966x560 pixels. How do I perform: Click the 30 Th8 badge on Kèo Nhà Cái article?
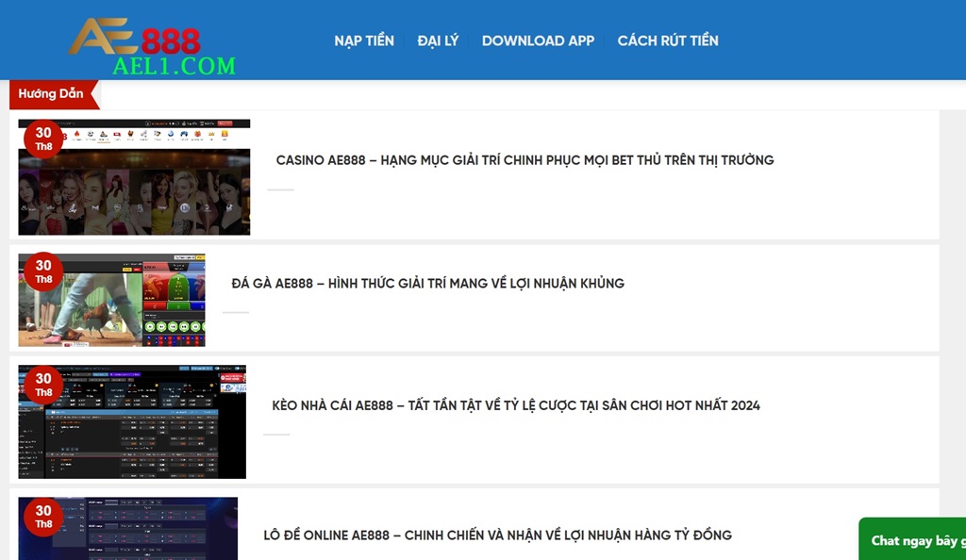[x=43, y=385]
